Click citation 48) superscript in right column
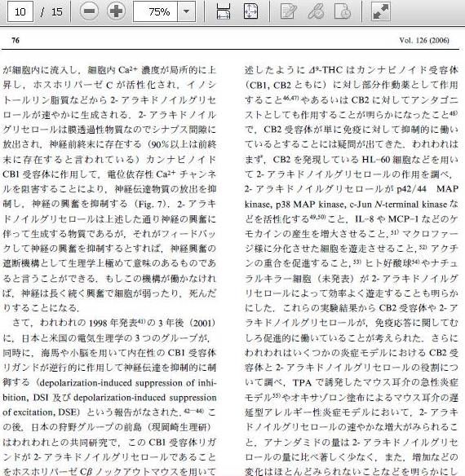 453,113
